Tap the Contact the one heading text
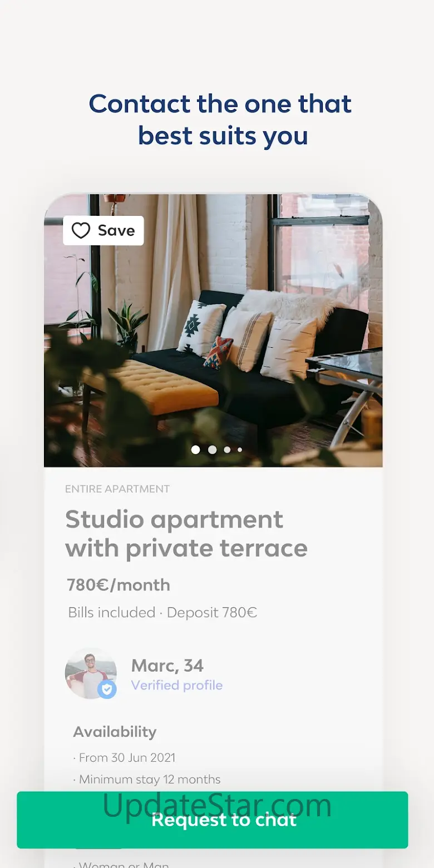This screenshot has width=434, height=868. pyautogui.click(x=220, y=120)
